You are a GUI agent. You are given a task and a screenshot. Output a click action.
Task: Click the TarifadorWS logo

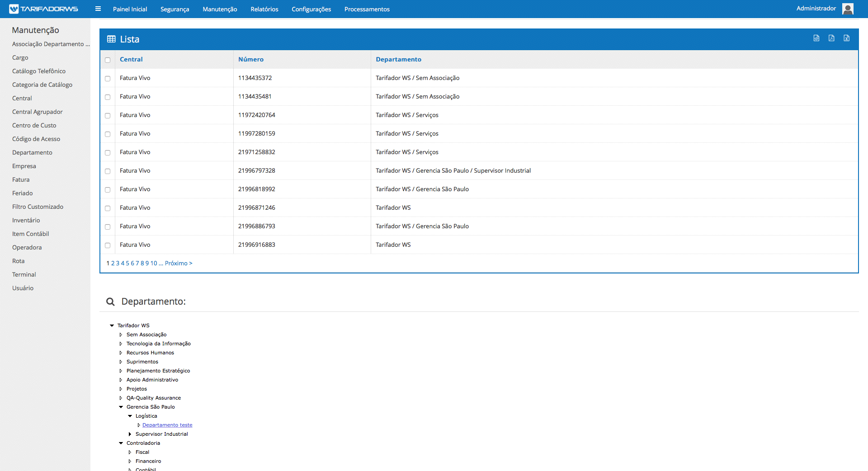(44, 9)
